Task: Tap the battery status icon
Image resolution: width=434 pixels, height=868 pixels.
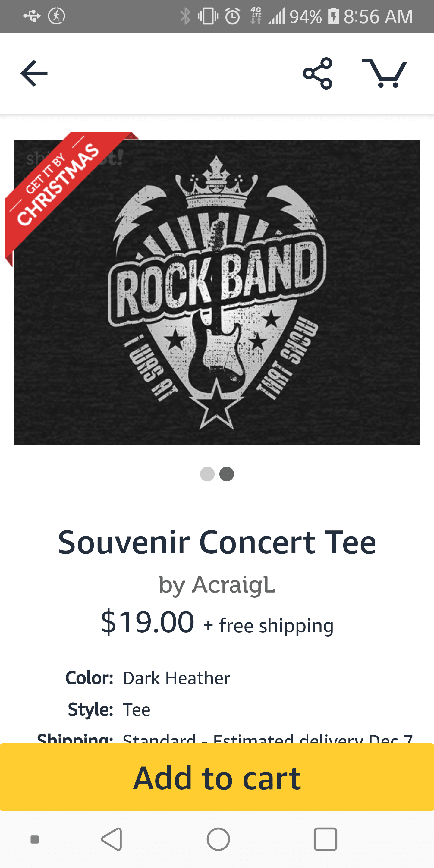Action: pyautogui.click(x=333, y=16)
